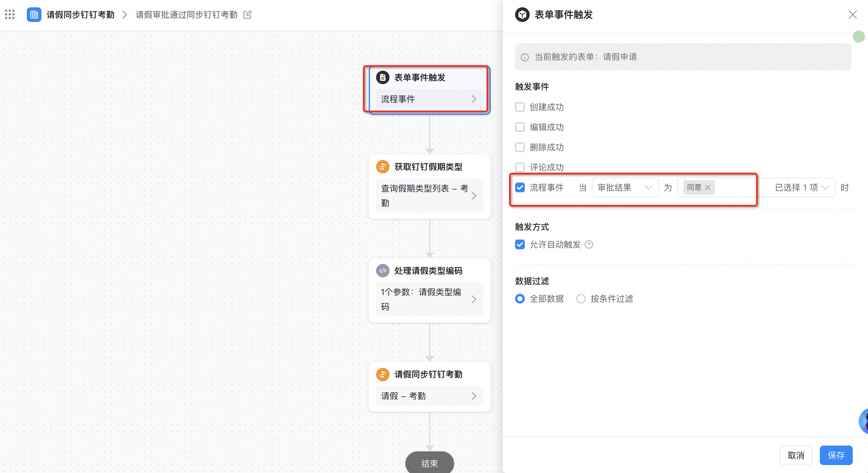Toggle the 允许自动触发 checkbox
This screenshot has height=473, width=868.
click(x=520, y=245)
